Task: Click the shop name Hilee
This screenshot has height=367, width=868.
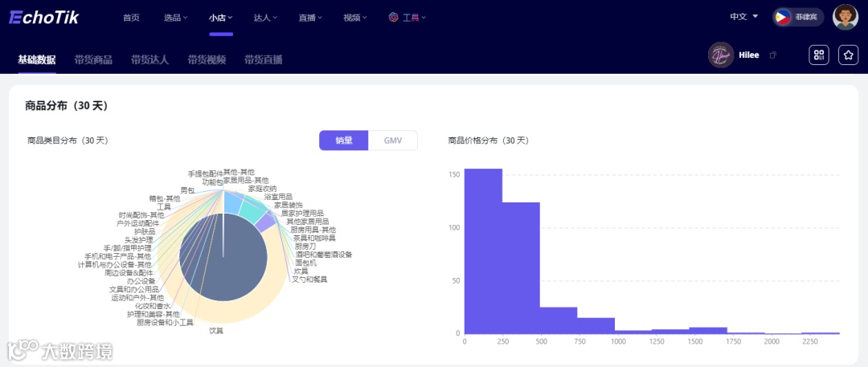Action: [x=749, y=55]
